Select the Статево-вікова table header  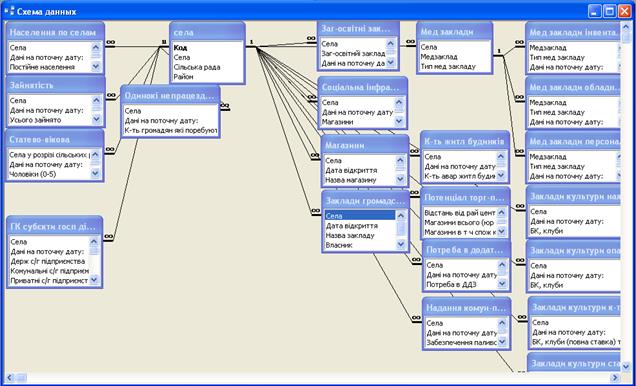(55, 139)
